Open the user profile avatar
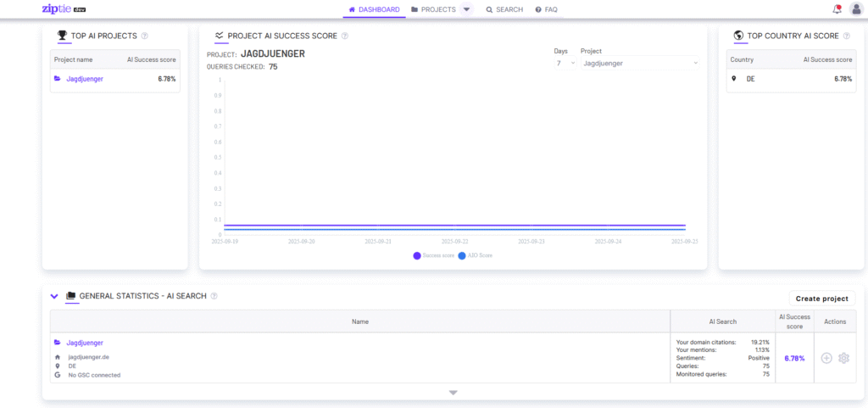Viewport: 868px width, 408px height. [855, 9]
